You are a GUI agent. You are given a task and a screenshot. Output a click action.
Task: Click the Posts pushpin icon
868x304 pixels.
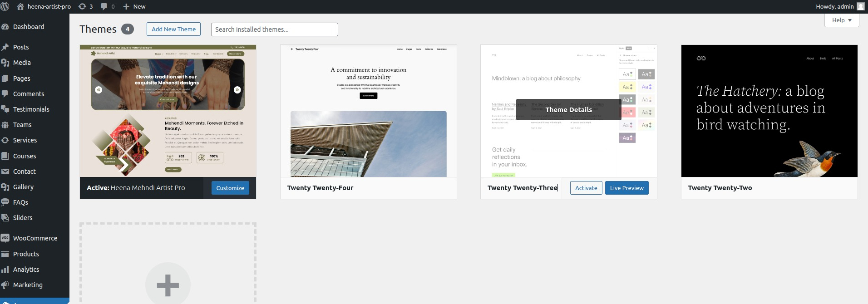(5, 47)
